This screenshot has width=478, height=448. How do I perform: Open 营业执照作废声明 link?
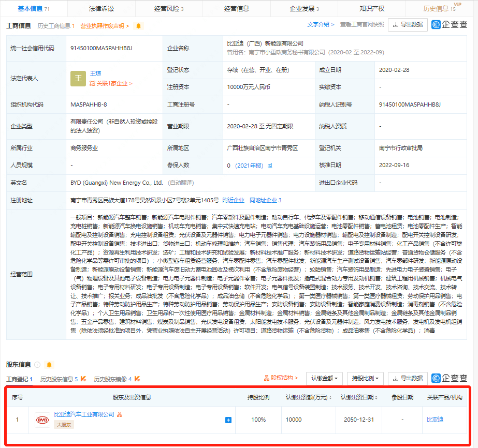coord(105,26)
